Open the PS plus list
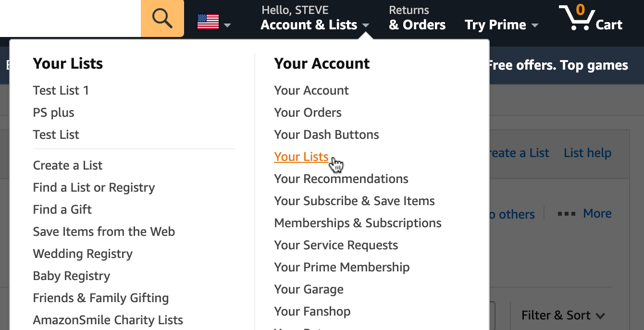The width and height of the screenshot is (644, 330). pyautogui.click(x=53, y=112)
